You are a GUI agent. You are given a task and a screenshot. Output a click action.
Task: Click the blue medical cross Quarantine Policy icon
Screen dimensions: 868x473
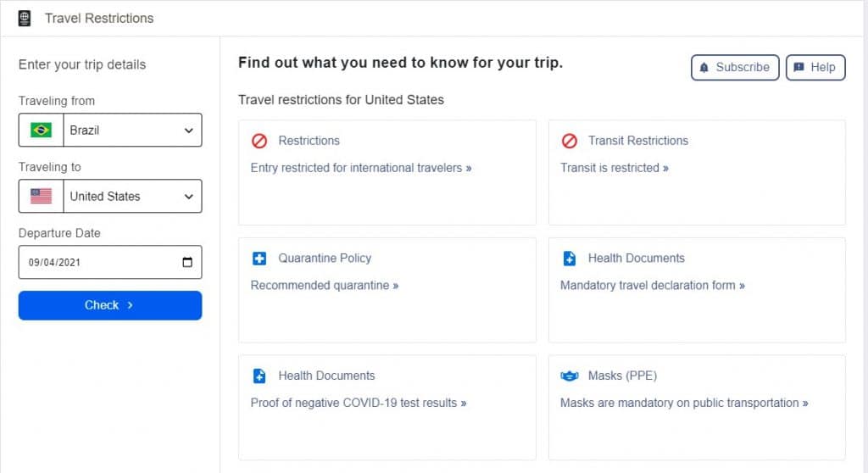(259, 258)
